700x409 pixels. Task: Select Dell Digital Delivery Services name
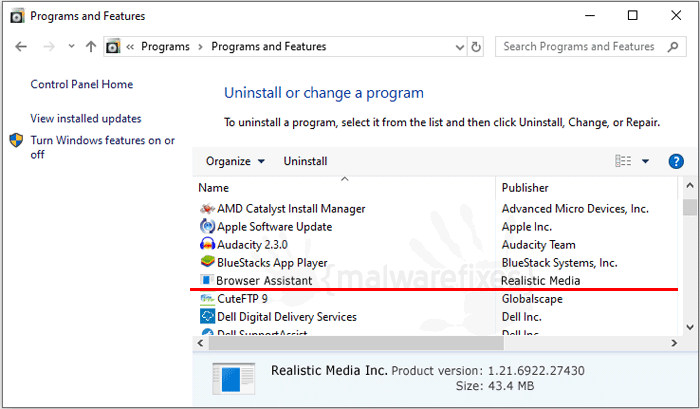coord(287,317)
